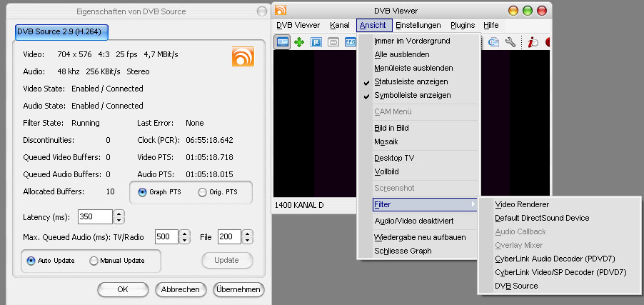The image size is (644, 305).
Task: Click the blue document-copy toolbar icon
Action: click(494, 42)
